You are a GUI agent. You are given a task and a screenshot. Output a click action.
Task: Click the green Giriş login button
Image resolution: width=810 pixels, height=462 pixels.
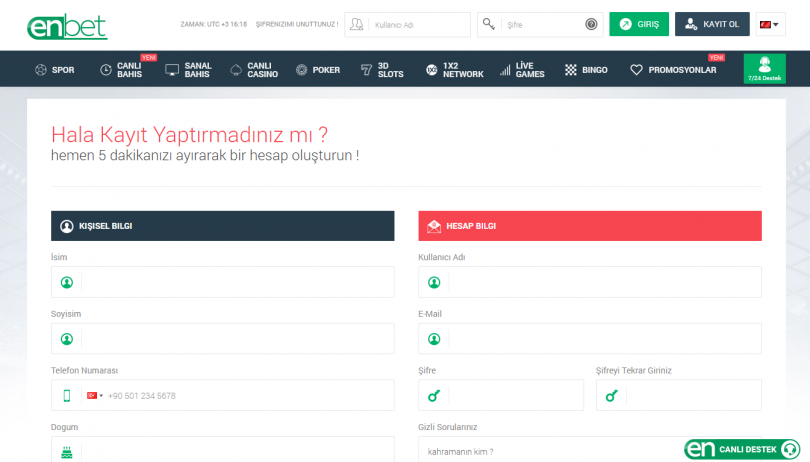click(639, 24)
